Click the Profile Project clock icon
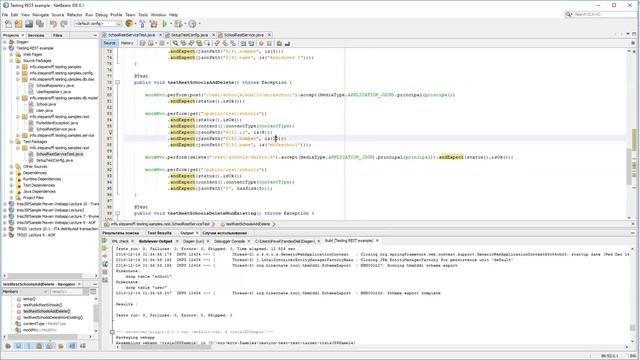Viewport: 640px width, 360px height. [193, 24]
